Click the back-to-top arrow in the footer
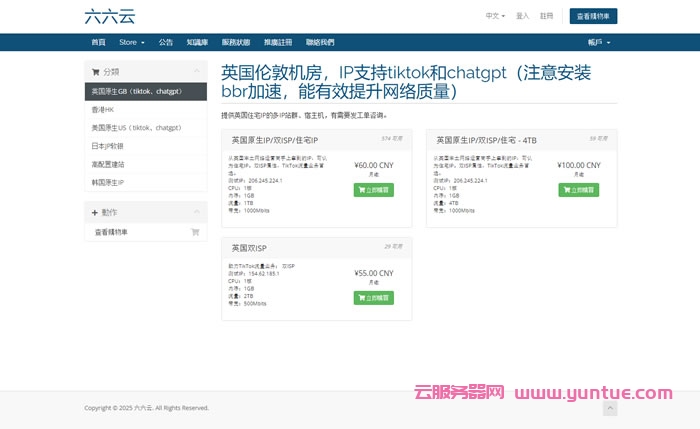700x429 pixels. click(x=610, y=408)
